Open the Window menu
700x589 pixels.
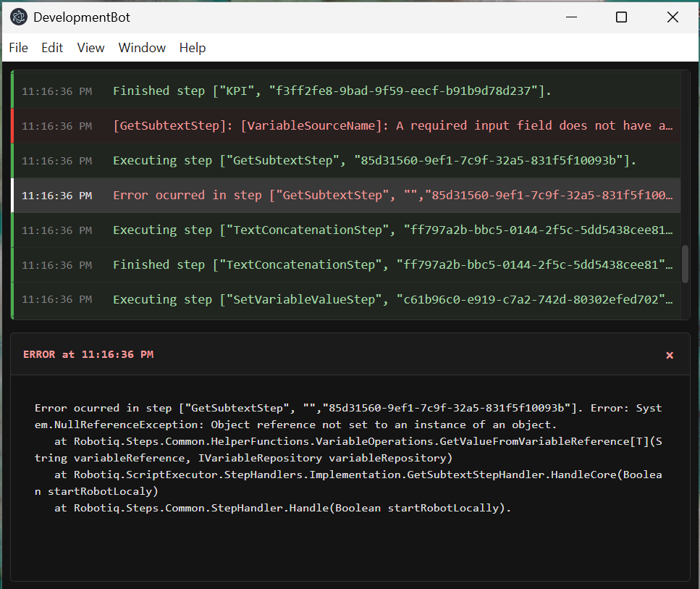142,48
